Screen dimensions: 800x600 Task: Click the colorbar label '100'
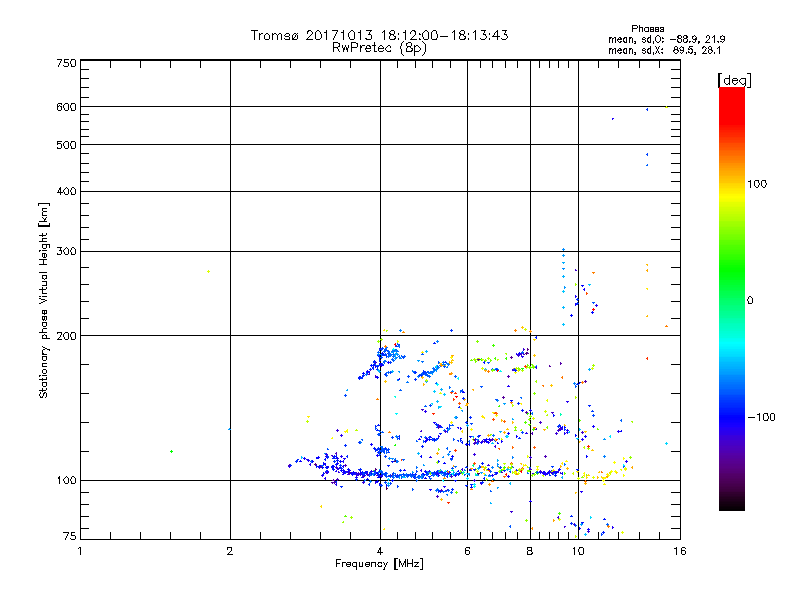tap(757, 184)
